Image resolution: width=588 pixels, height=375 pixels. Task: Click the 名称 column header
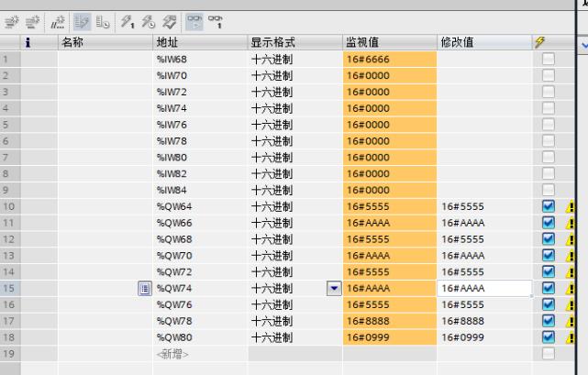(x=105, y=42)
